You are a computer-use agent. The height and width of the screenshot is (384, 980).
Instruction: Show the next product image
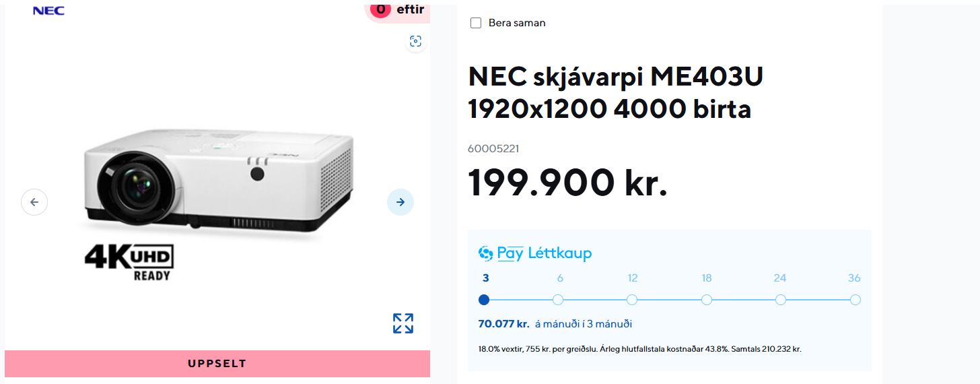(x=400, y=202)
